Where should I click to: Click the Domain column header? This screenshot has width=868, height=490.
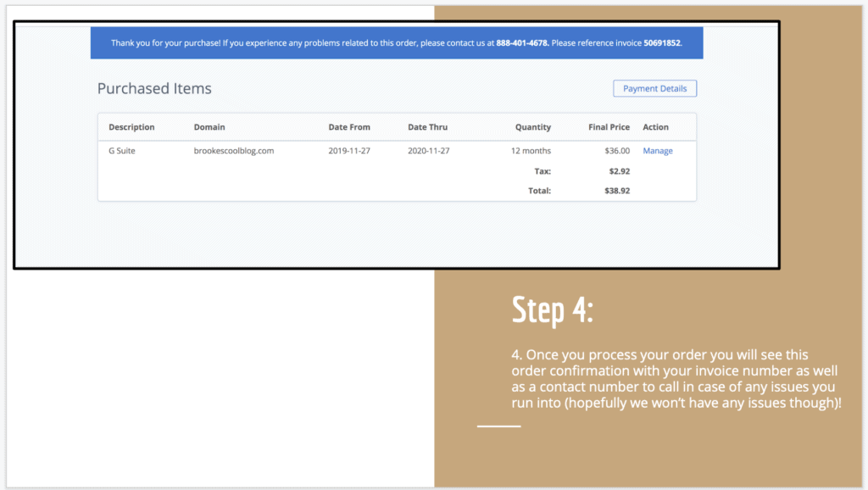[209, 127]
